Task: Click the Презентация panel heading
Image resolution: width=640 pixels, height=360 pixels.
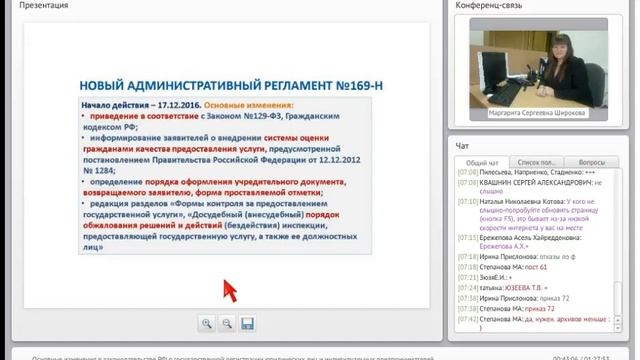Action: [x=44, y=5]
